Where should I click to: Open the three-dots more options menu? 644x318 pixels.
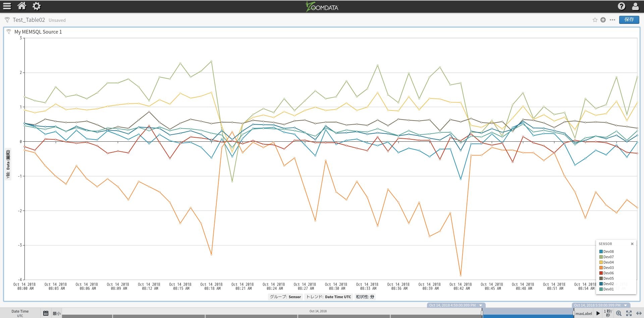[x=612, y=20]
